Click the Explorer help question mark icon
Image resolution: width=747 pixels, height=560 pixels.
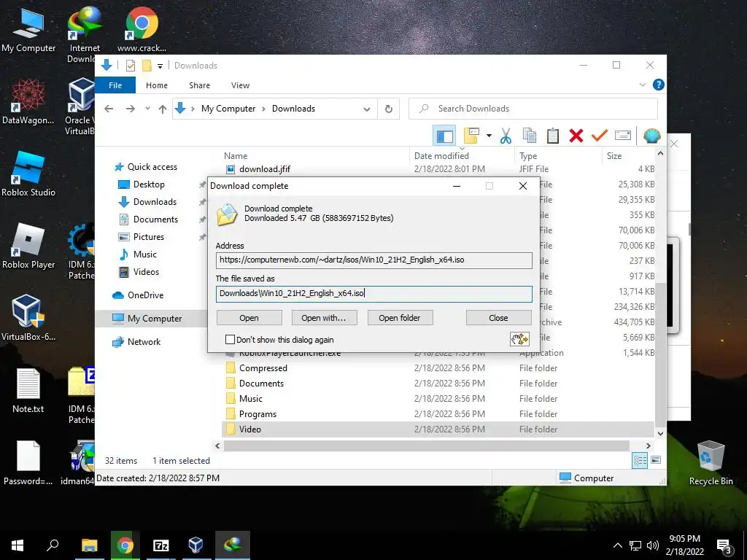click(x=659, y=85)
